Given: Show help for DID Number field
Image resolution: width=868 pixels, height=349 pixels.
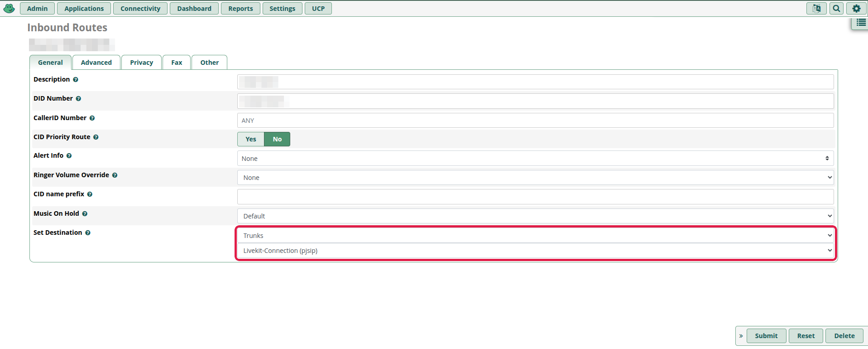Looking at the screenshot, I should coord(78,99).
